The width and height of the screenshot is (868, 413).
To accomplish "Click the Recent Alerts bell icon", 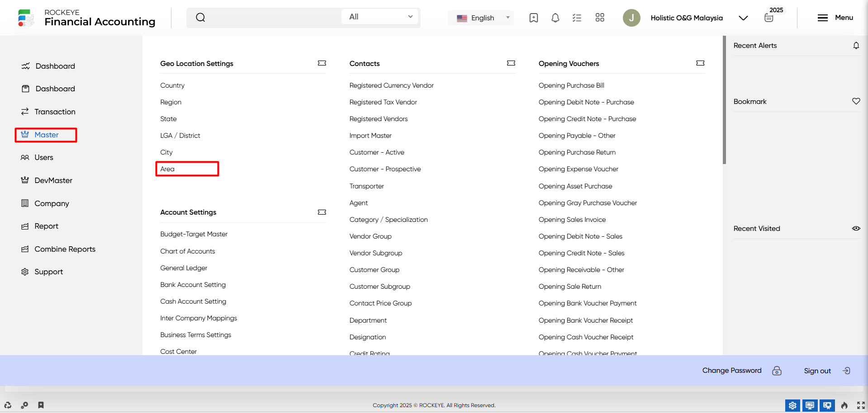I will pyautogui.click(x=856, y=45).
